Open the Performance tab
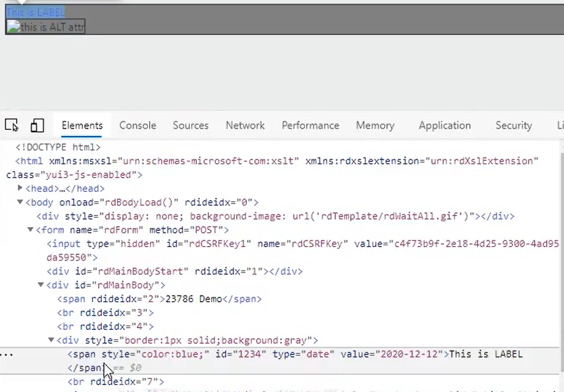 tap(310, 125)
